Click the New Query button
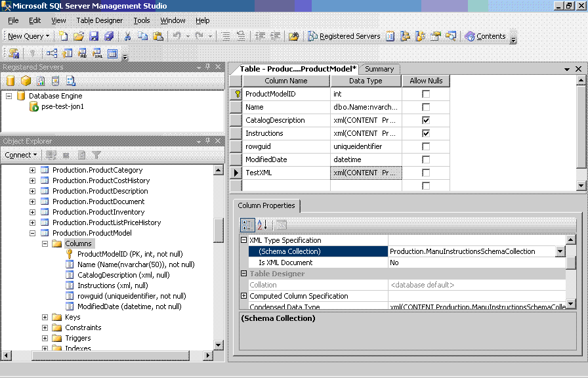This screenshot has height=378, width=588. (28, 36)
